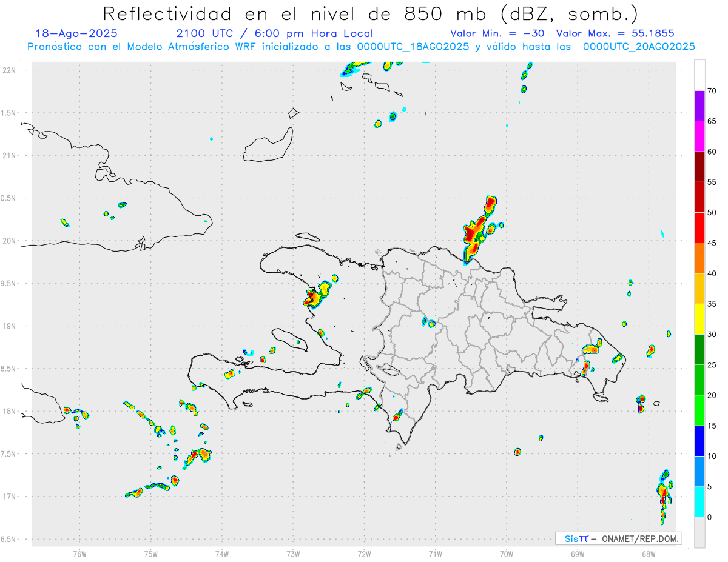728x562 pixels.
Task: Click the colorbar label '70'
Action: point(712,91)
